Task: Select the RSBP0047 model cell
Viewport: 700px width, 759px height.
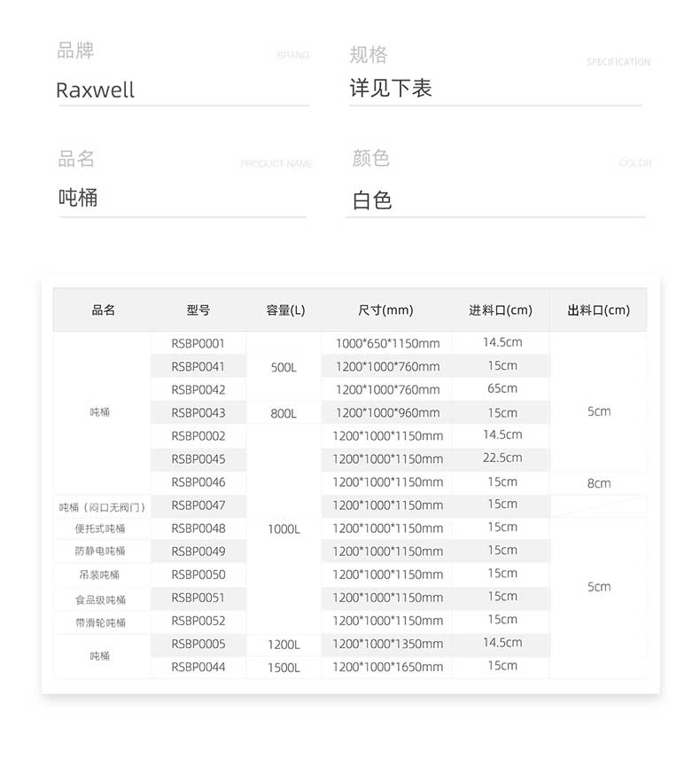Action: tap(198, 505)
